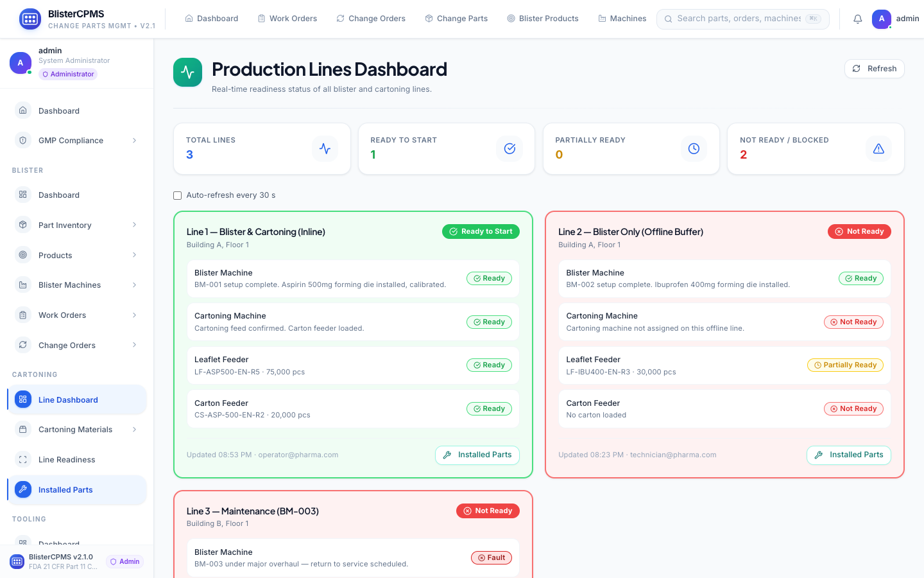Click Line 1 Blister Machine Ready badge
The width and height of the screenshot is (924, 578).
tap(489, 278)
